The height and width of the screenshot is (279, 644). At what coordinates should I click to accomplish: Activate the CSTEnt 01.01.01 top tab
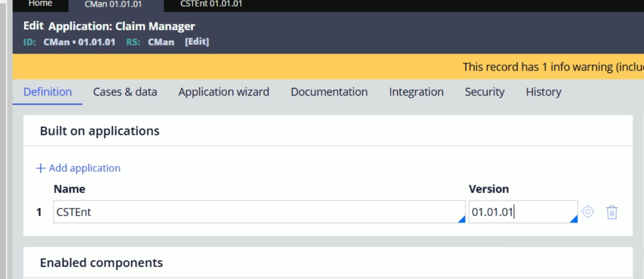coord(211,4)
